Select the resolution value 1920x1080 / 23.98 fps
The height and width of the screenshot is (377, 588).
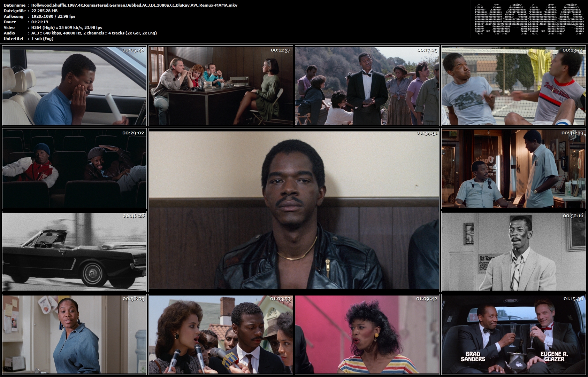tap(53, 16)
